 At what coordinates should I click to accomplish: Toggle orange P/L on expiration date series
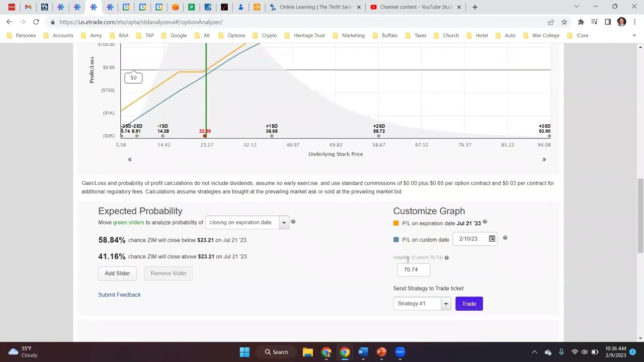click(396, 223)
